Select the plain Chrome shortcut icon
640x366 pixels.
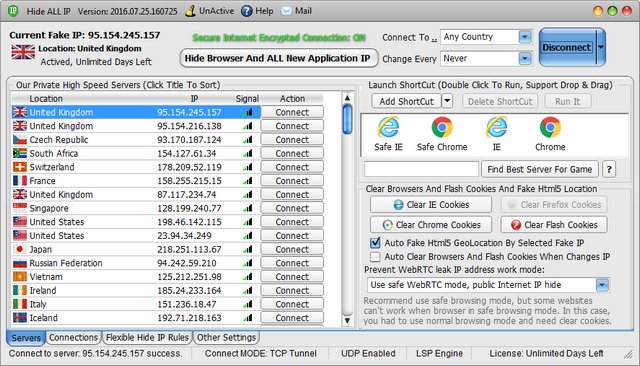(550, 127)
